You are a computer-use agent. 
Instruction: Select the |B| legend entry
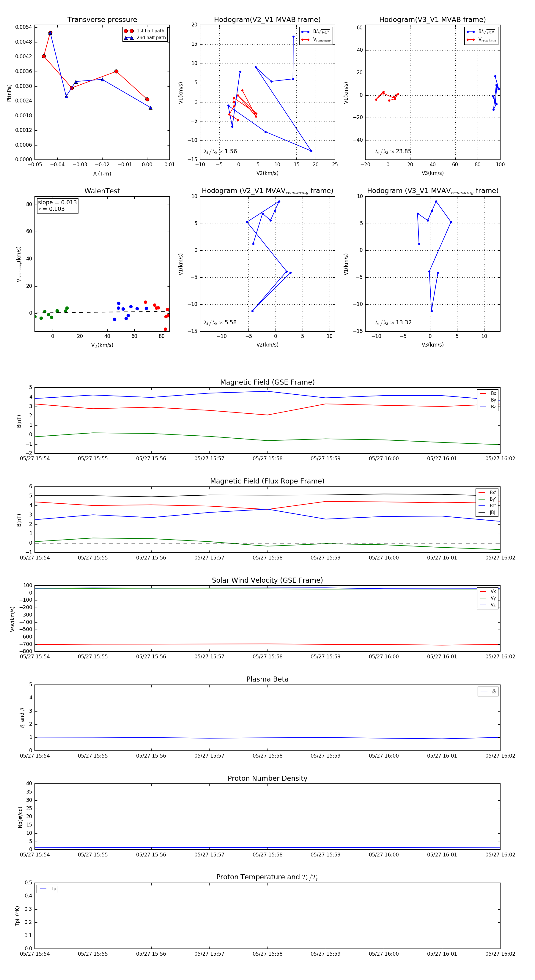[487, 513]
